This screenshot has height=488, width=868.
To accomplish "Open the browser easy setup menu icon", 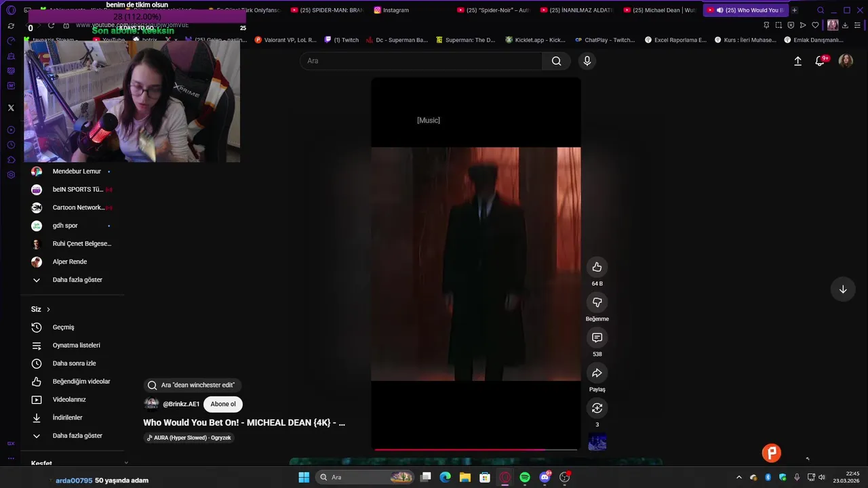I will pyautogui.click(x=857, y=25).
